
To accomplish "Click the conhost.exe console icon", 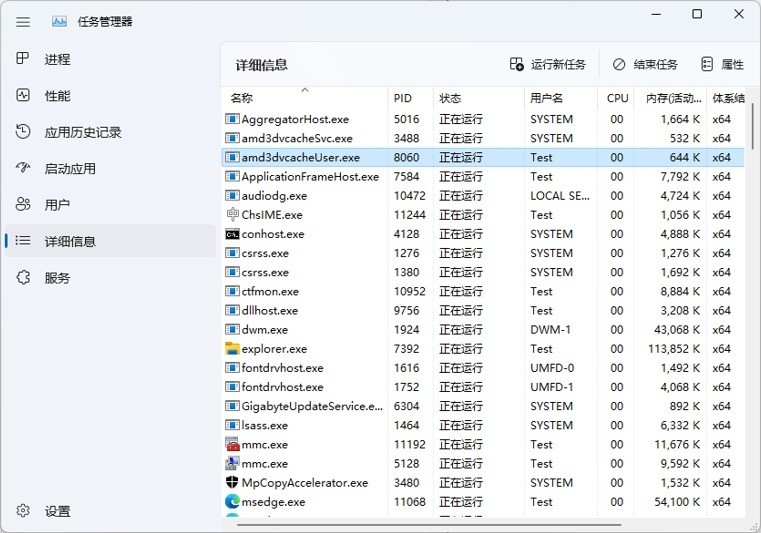I will 232,234.
